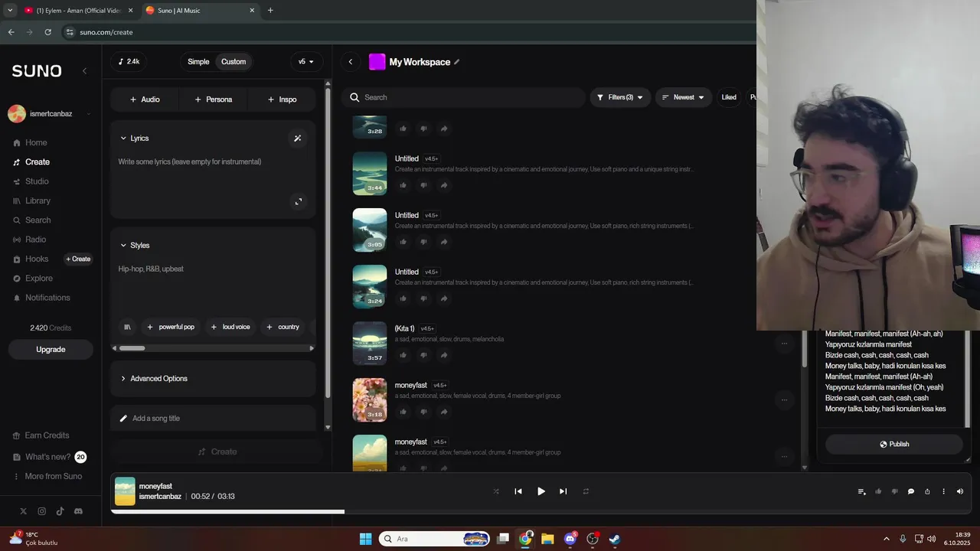This screenshot has width=980, height=551.
Task: Switch to Custom creation mode
Action: pos(234,62)
